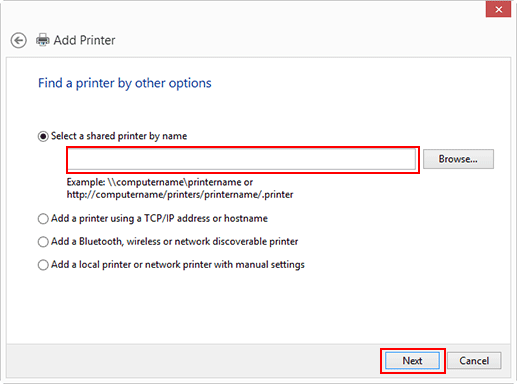Image resolution: width=517 pixels, height=384 pixels.
Task: Go back using the circular arrow icon
Action: tap(18, 41)
